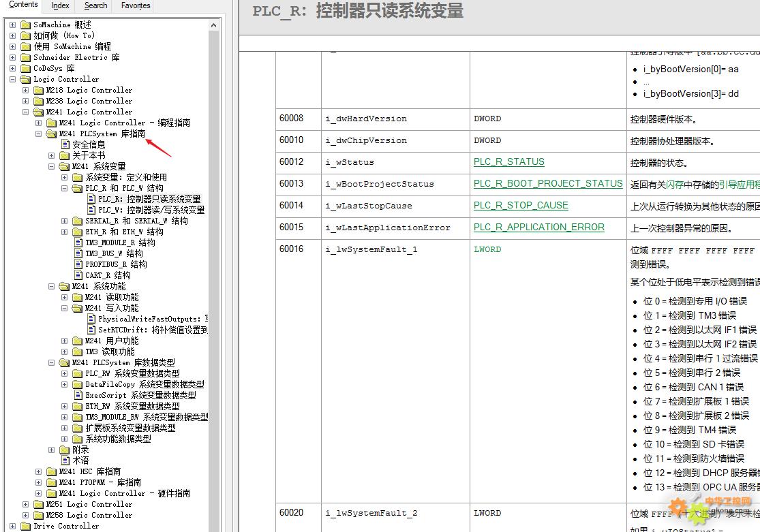Viewport: 760px width, 532px height.
Task: Open M241 Logic Controller - 硬件指南
Action: [x=125, y=493]
